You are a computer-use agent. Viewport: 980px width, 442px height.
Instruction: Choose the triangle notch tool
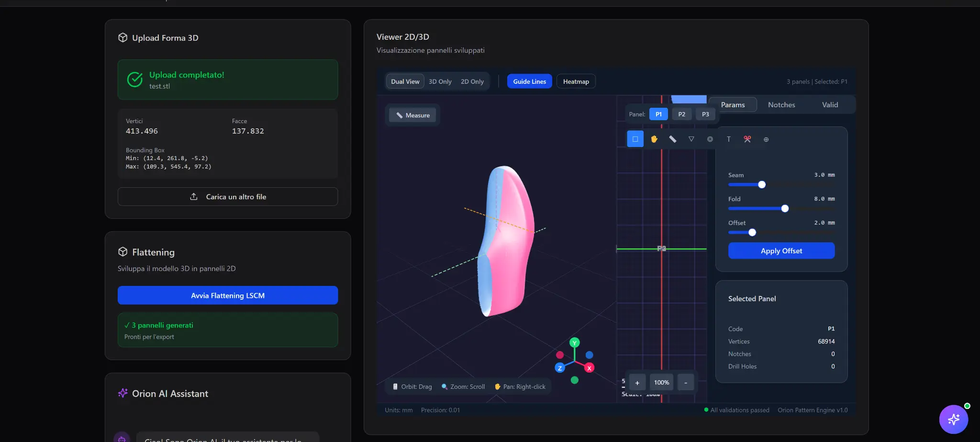(x=691, y=139)
